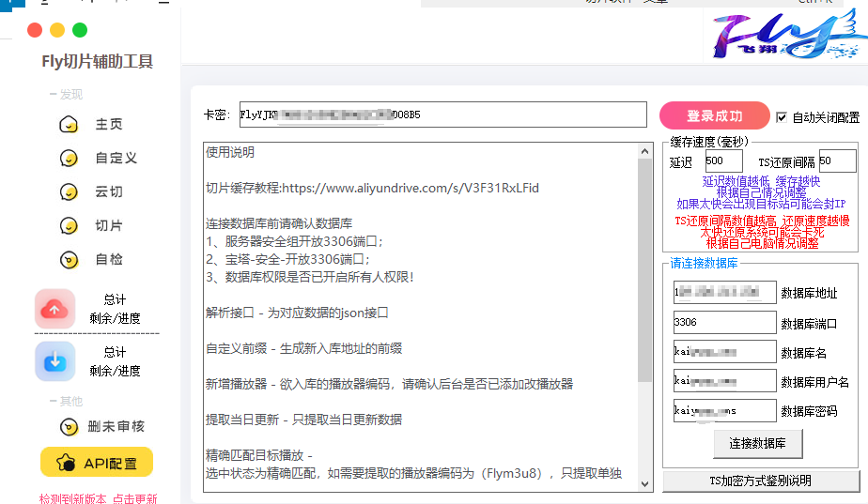Click the 数据库名 input field
868x504 pixels.
724,352
